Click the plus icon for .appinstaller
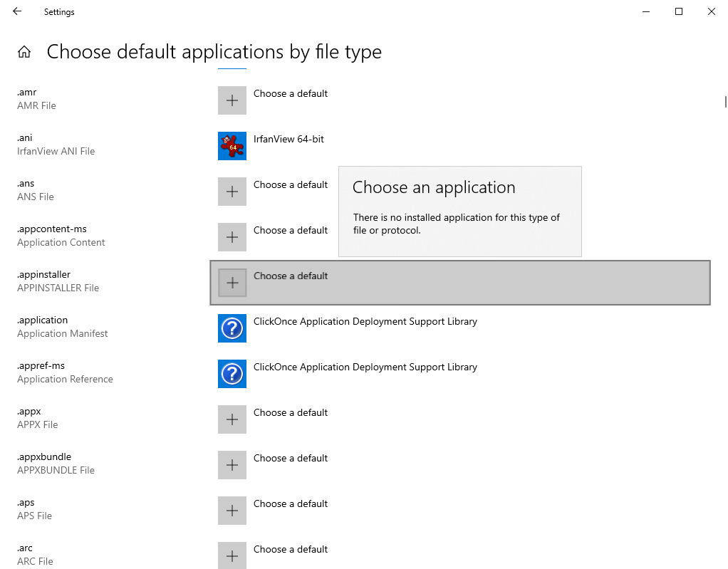The height and width of the screenshot is (569, 728). (232, 283)
